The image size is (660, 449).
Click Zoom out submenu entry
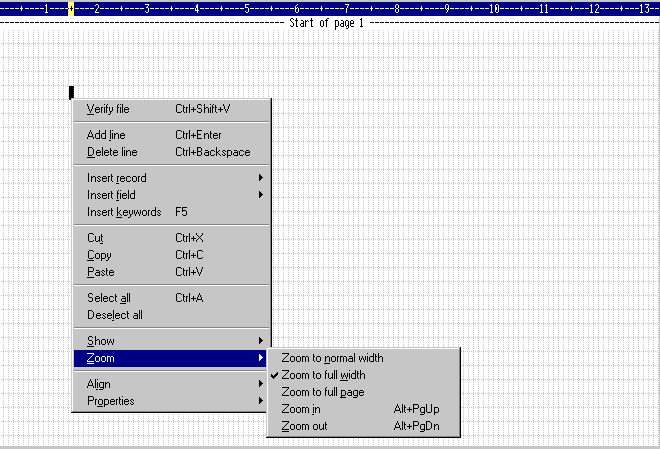click(x=304, y=426)
